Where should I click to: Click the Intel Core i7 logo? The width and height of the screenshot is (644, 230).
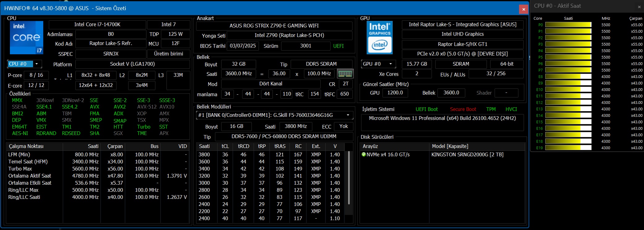pyautogui.click(x=27, y=38)
